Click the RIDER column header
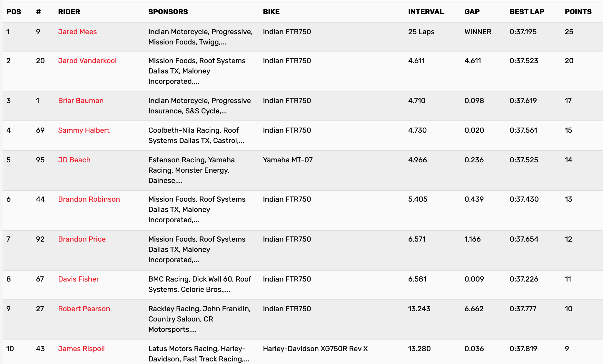This screenshot has width=603, height=364. pos(69,12)
